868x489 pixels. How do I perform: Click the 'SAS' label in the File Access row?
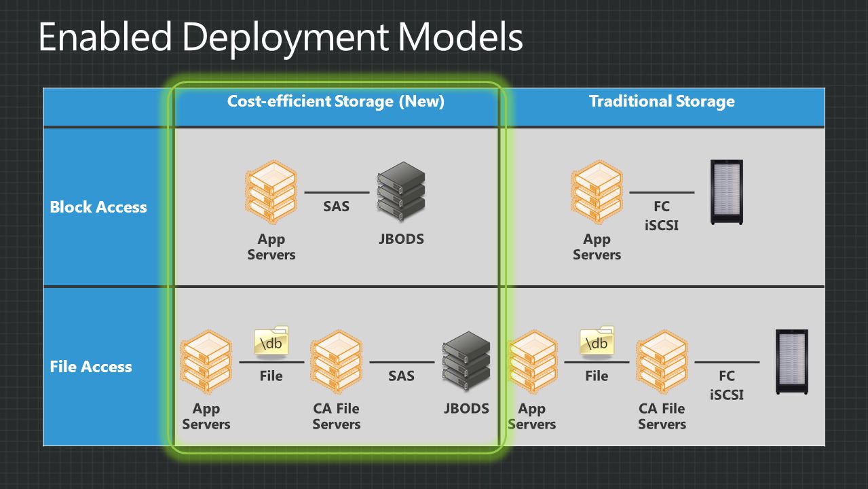point(401,376)
